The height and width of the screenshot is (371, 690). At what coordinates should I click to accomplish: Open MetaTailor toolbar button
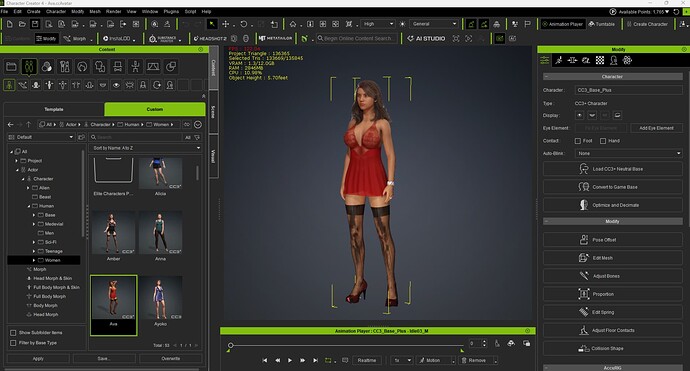[275, 39]
